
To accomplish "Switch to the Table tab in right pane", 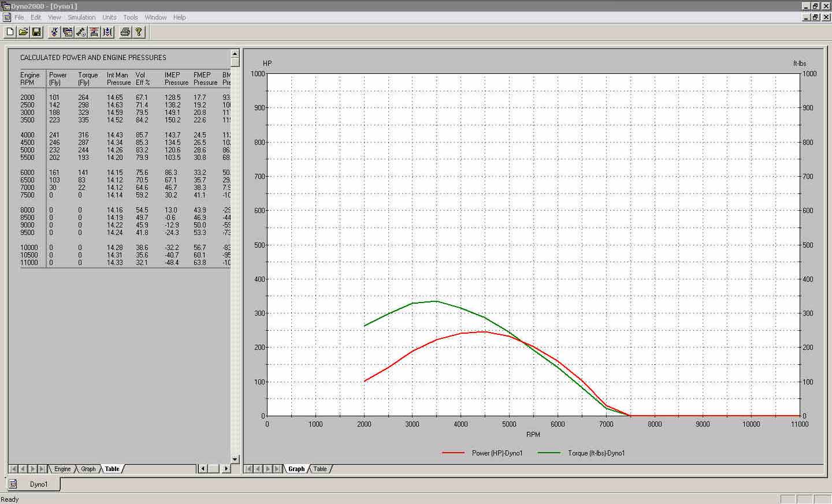I will coord(320,469).
